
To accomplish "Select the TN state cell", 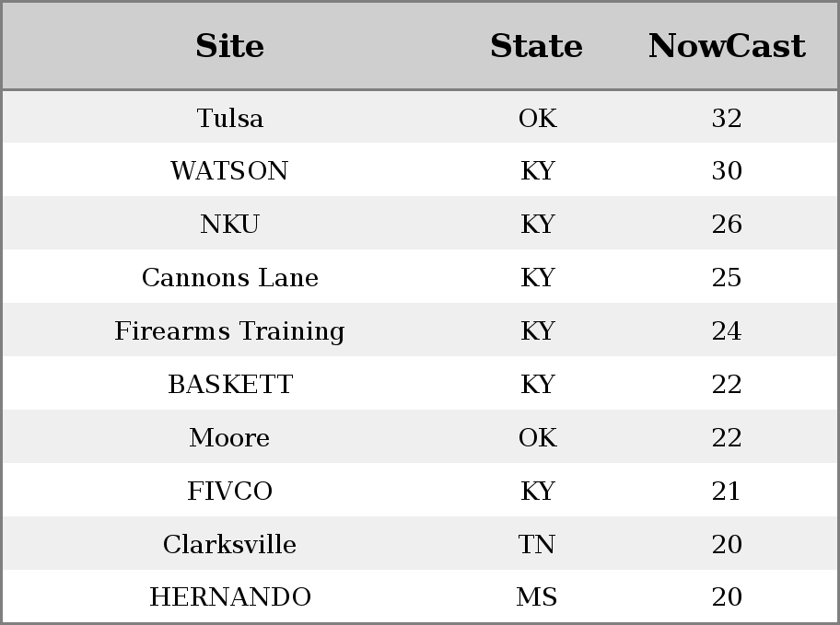I will pyautogui.click(x=536, y=544).
